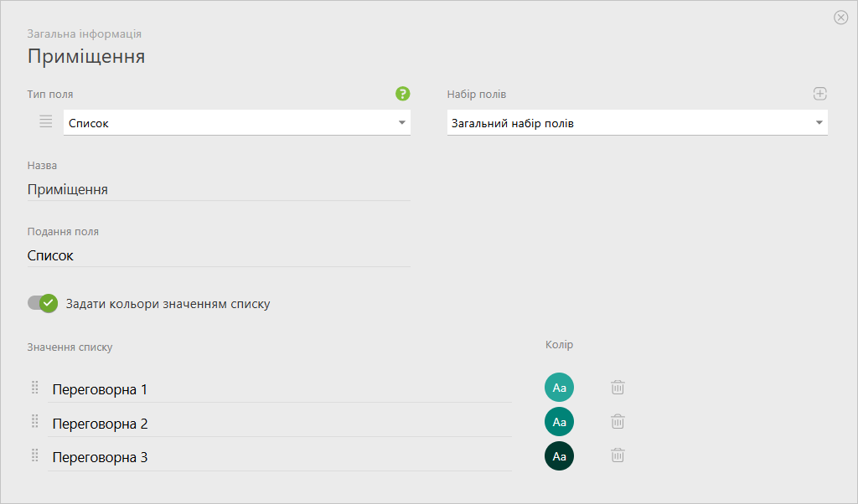Screen dimensions: 858x504
Task: Grab the drag handle of Переговорна 3
Action: (x=35, y=455)
